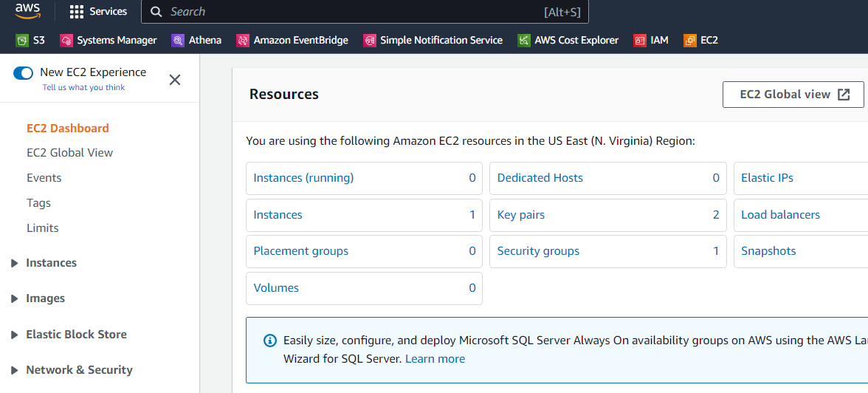Open the Volumes resource link
Image resolution: width=868 pixels, height=393 pixels.
point(276,287)
